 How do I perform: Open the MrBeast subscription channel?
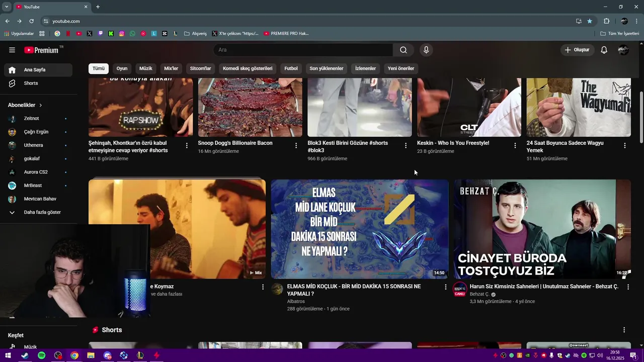(38, 186)
